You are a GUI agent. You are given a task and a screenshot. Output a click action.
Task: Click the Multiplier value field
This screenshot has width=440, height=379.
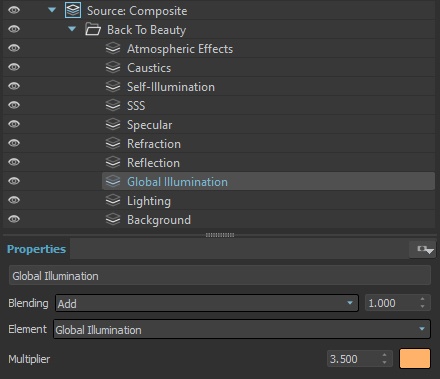tap(353, 359)
